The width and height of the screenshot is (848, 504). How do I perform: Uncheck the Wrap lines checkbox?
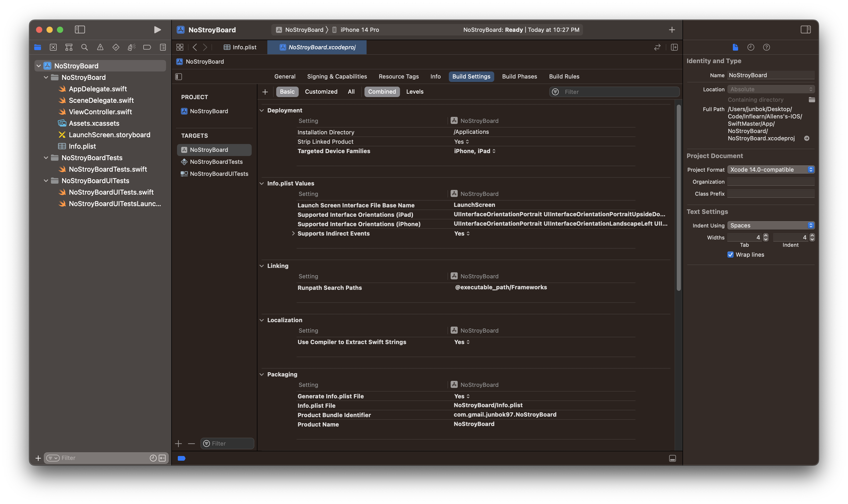point(731,255)
